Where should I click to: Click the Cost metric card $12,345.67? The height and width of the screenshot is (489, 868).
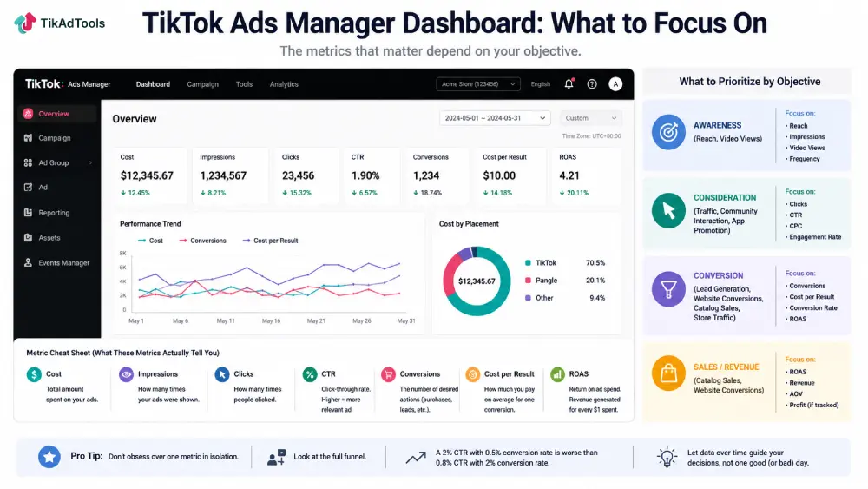[149, 175]
